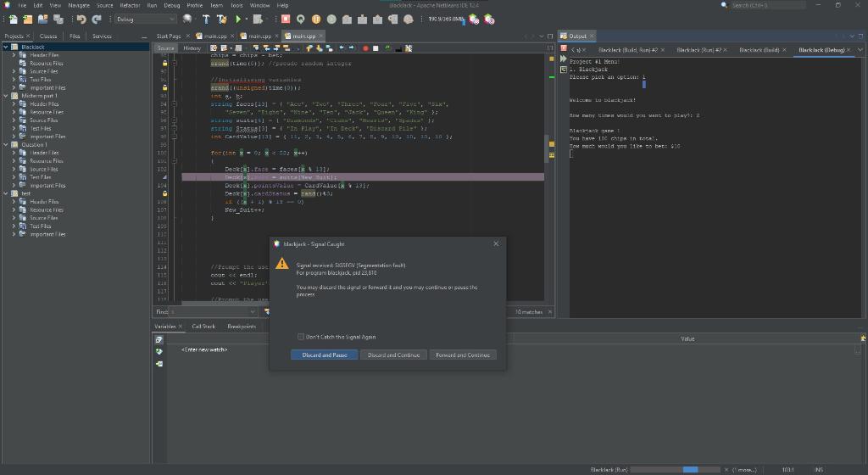Click the globe icon beside configuration box
The height and width of the screenshot is (475, 868).
pos(187,20)
